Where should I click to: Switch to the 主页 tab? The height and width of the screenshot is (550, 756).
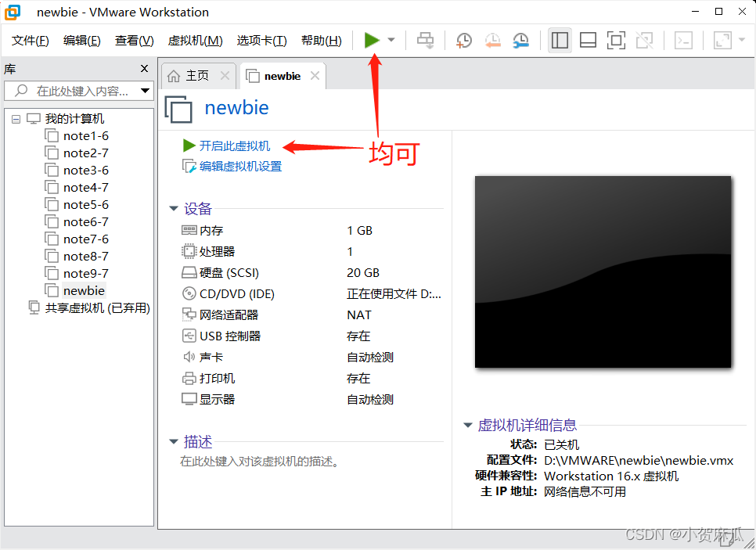(x=197, y=76)
